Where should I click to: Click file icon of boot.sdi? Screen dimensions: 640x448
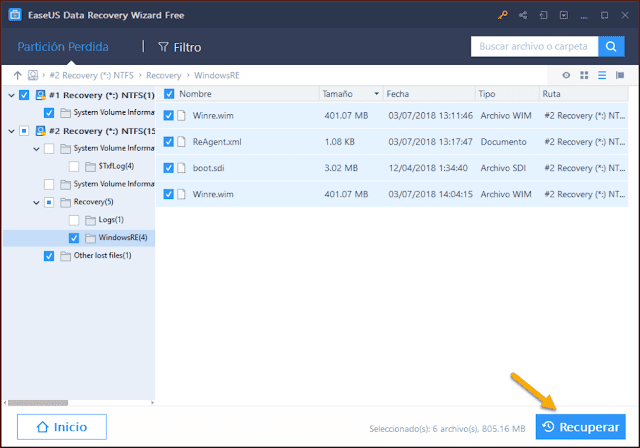point(181,168)
